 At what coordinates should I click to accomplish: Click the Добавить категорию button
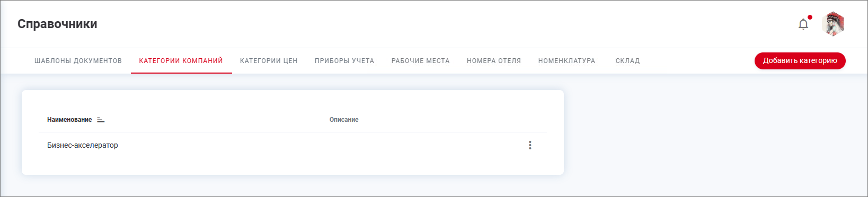pyautogui.click(x=800, y=61)
